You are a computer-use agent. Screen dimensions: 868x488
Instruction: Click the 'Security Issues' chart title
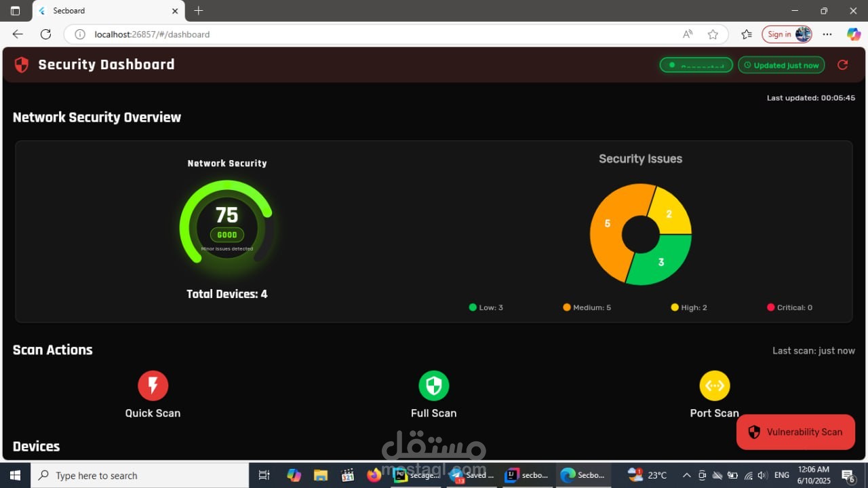click(640, 159)
